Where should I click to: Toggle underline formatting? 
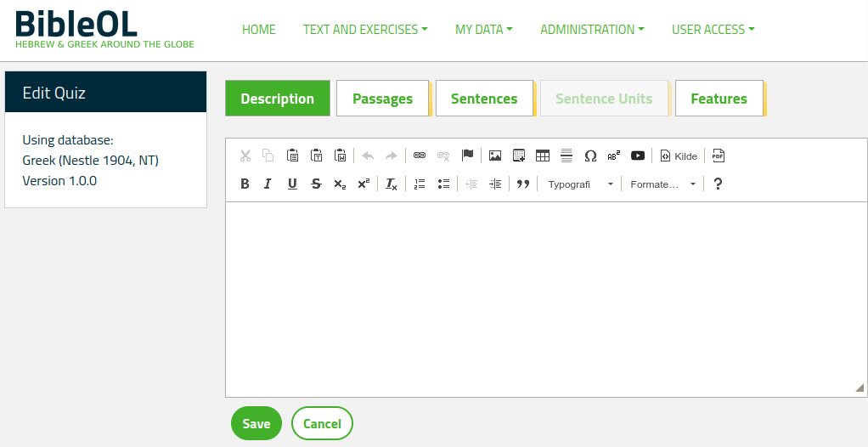point(292,184)
